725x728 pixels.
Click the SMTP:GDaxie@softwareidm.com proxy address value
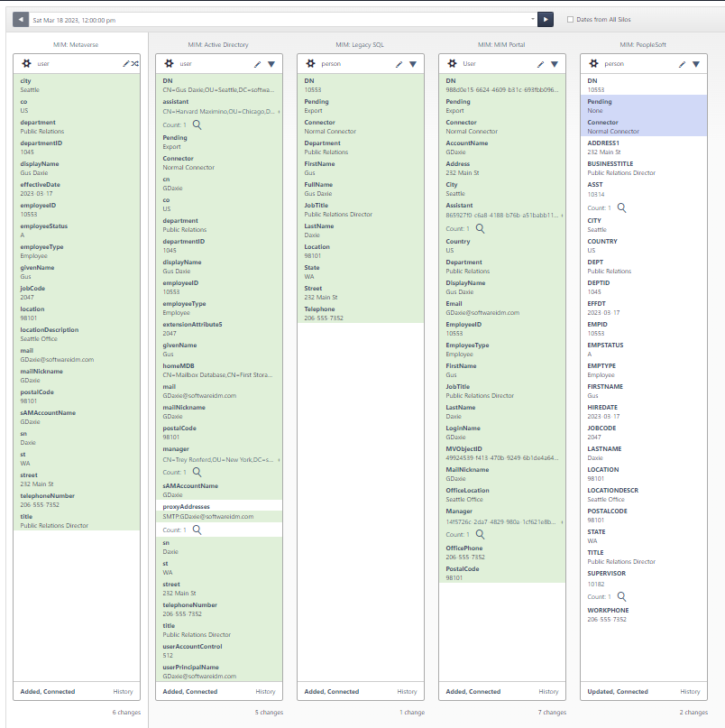[208, 516]
